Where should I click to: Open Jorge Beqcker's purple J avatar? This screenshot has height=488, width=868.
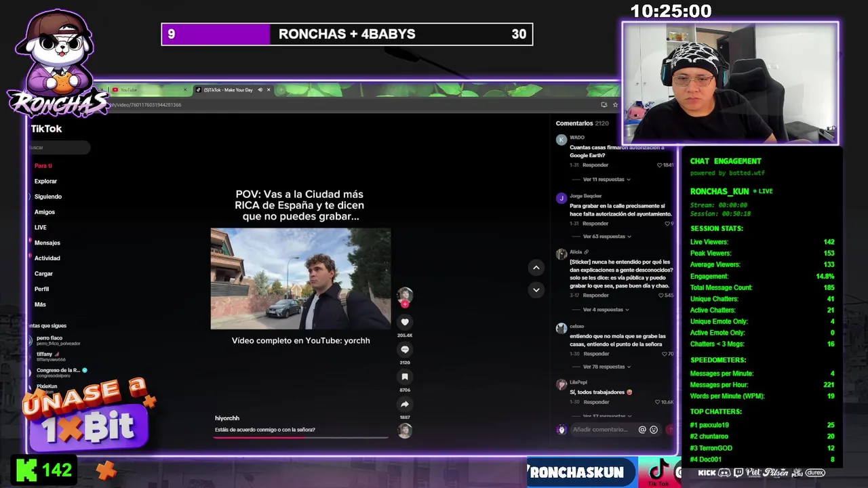click(561, 198)
